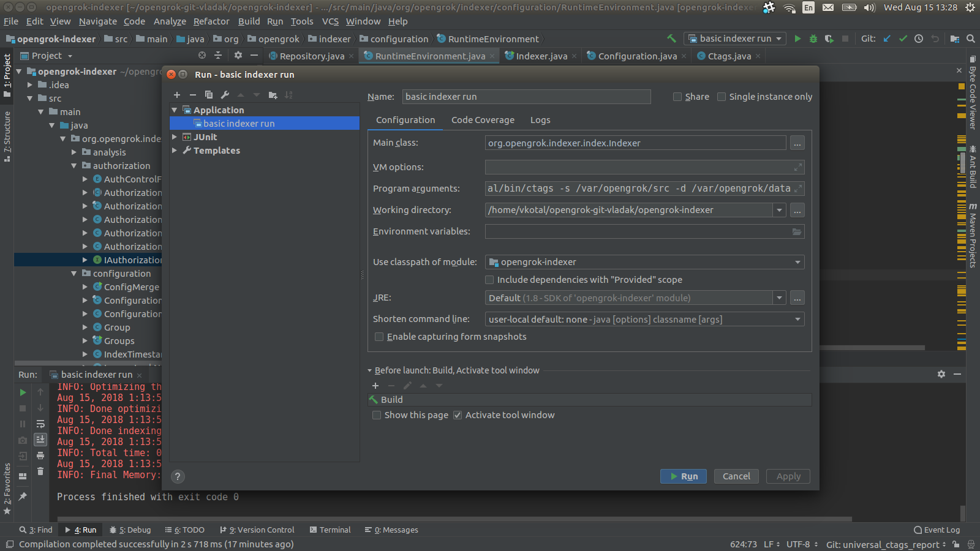Open the Shorten command line dropdown
Viewport: 980px width, 551px height.
pyautogui.click(x=644, y=319)
